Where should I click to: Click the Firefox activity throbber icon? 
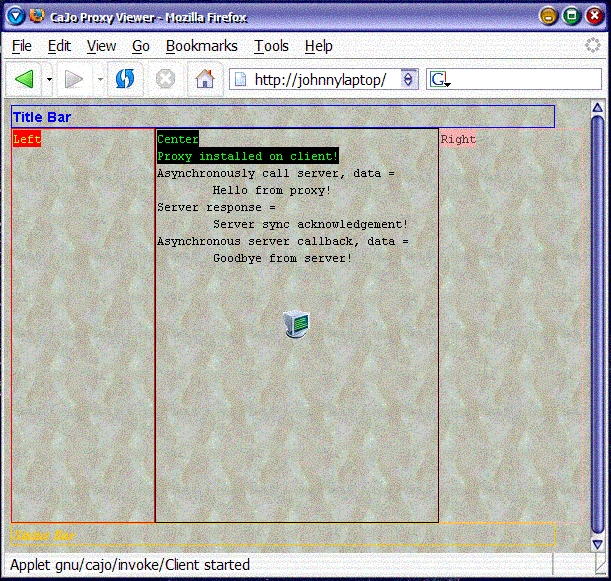pyautogui.click(x=593, y=45)
